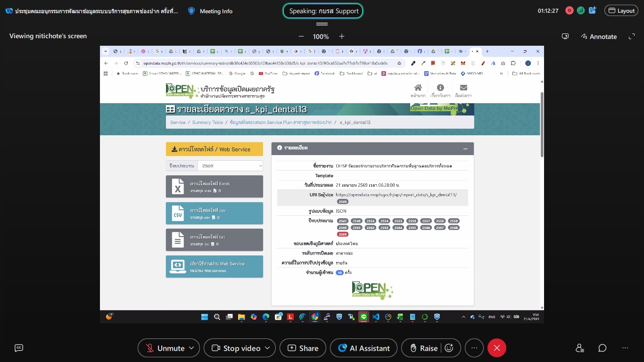Click the zoom out minus icon
The height and width of the screenshot is (362, 644).
point(301,36)
